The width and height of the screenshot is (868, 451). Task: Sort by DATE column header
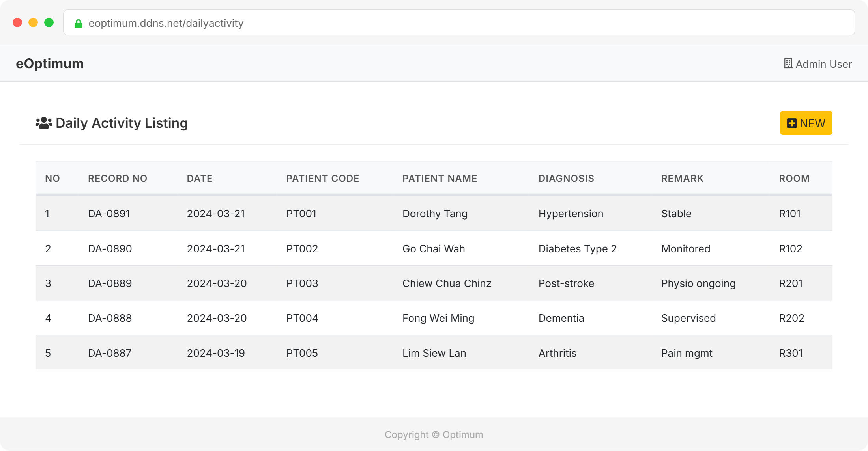(x=200, y=179)
